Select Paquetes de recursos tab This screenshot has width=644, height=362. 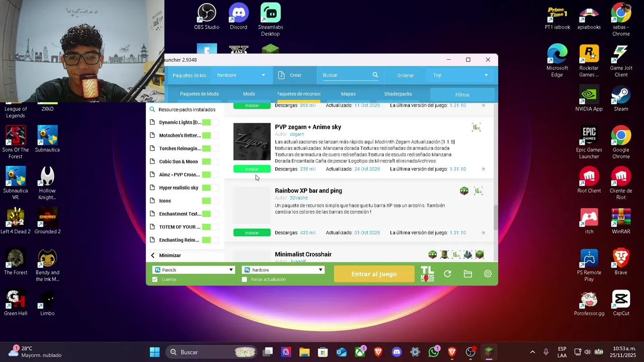(298, 94)
